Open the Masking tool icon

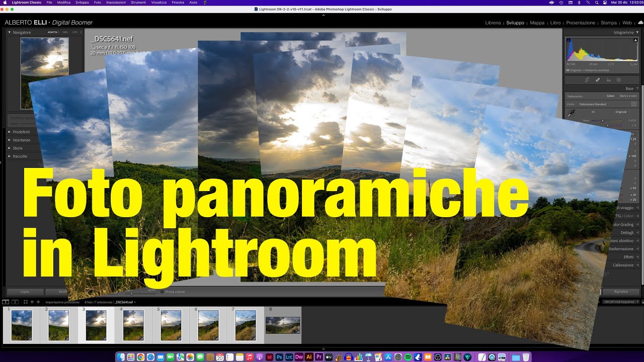[618, 80]
